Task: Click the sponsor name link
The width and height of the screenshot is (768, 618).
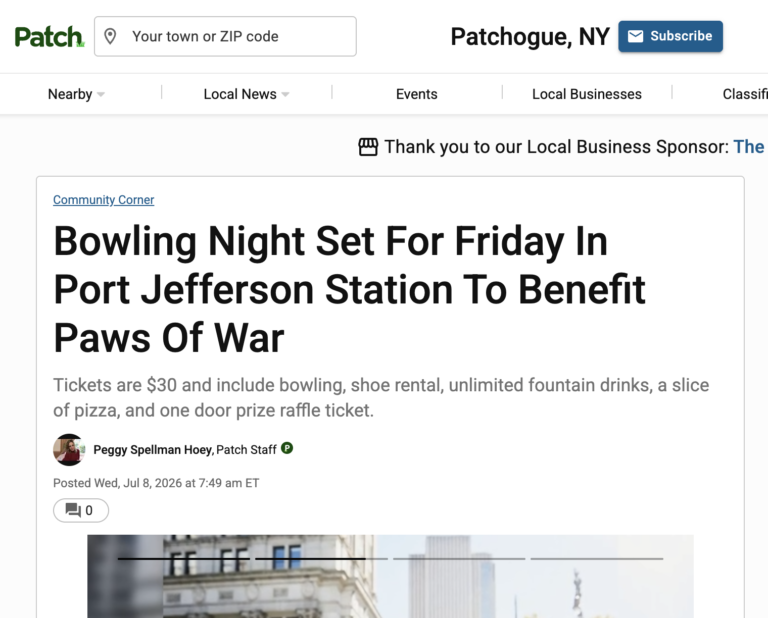Action: coord(750,147)
